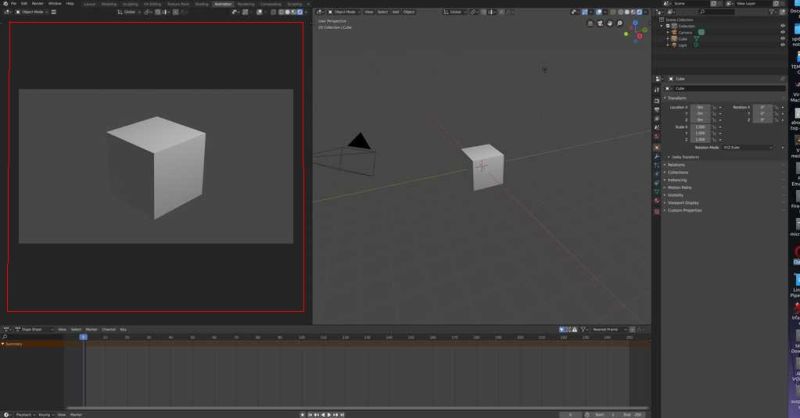This screenshot has width=800, height=418.
Task: Open the Particles properties tab
Action: (657, 165)
